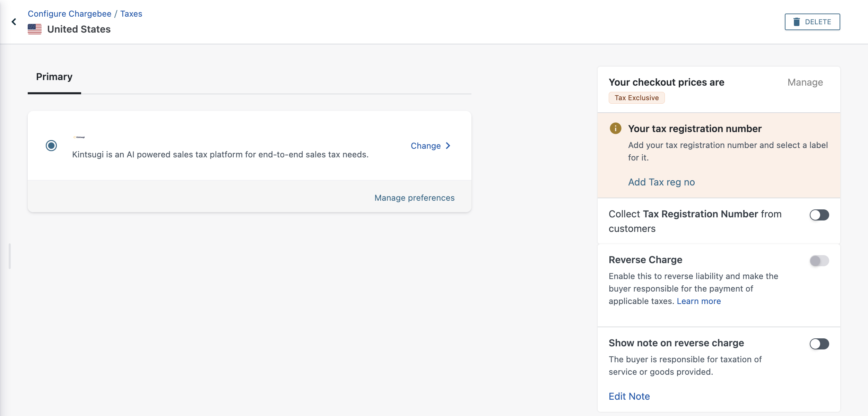The width and height of the screenshot is (868, 416).
Task: Go to Configure Chargebee breadcrumb
Action: pyautogui.click(x=69, y=14)
